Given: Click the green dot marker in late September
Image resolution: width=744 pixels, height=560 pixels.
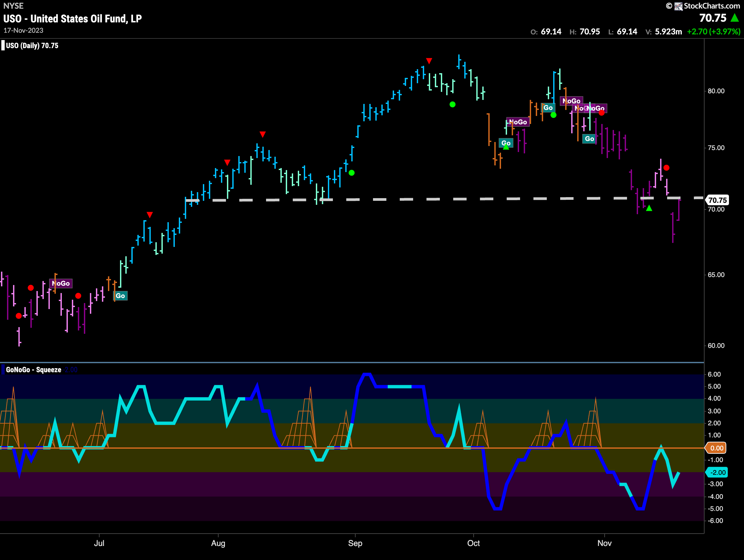Looking at the screenshot, I should 453,105.
